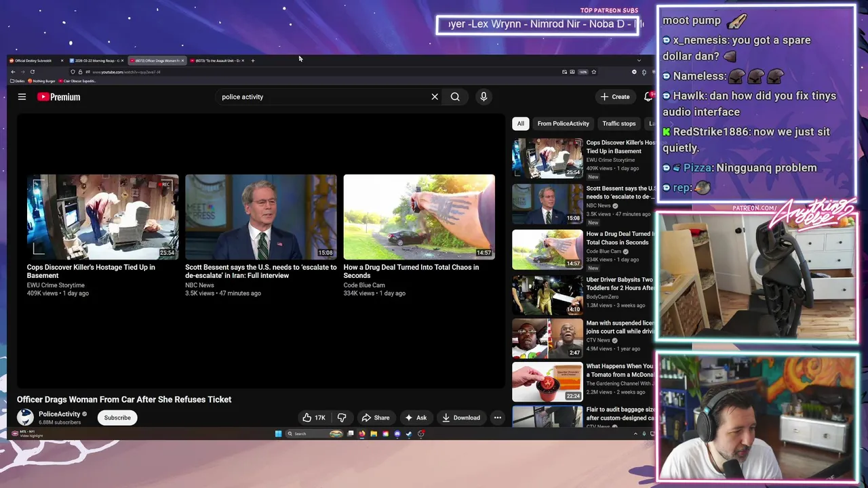Screen dimensions: 868x488
Task: Open Steam from the taskbar
Action: 409,434
